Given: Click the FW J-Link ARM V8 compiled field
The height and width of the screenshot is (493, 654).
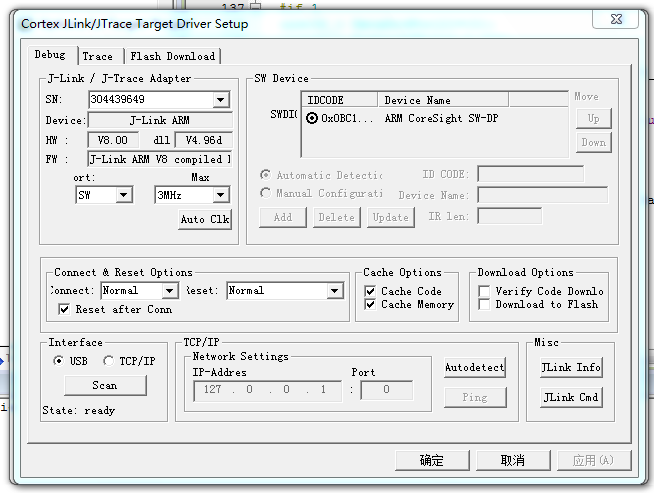Looking at the screenshot, I should coord(160,159).
